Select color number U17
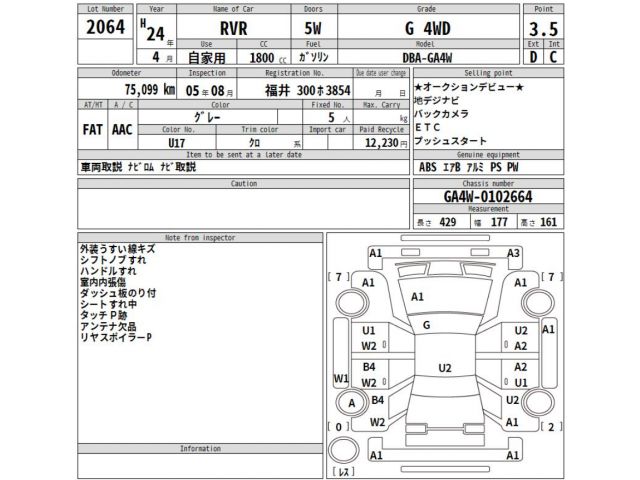The image size is (640, 480). (x=176, y=143)
